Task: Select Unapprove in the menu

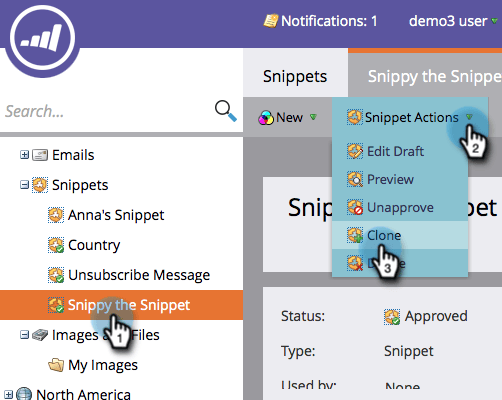Action: pos(400,207)
